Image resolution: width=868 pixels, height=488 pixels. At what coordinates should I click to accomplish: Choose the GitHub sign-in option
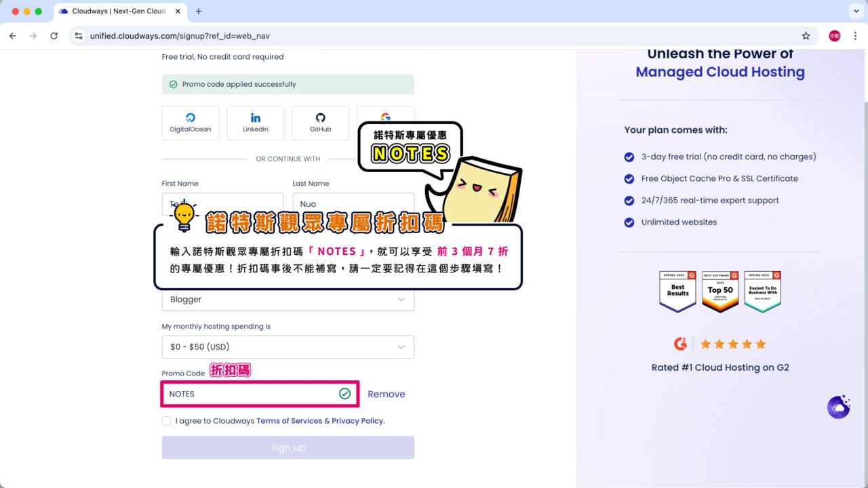[320, 123]
